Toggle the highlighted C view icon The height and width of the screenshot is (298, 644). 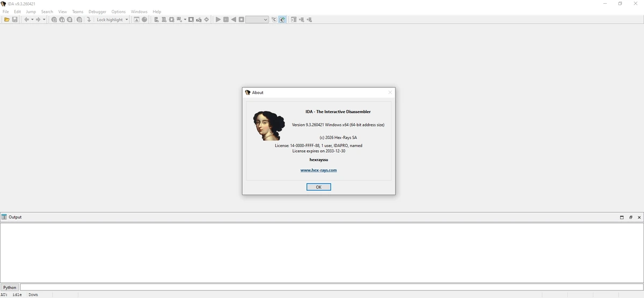282,20
